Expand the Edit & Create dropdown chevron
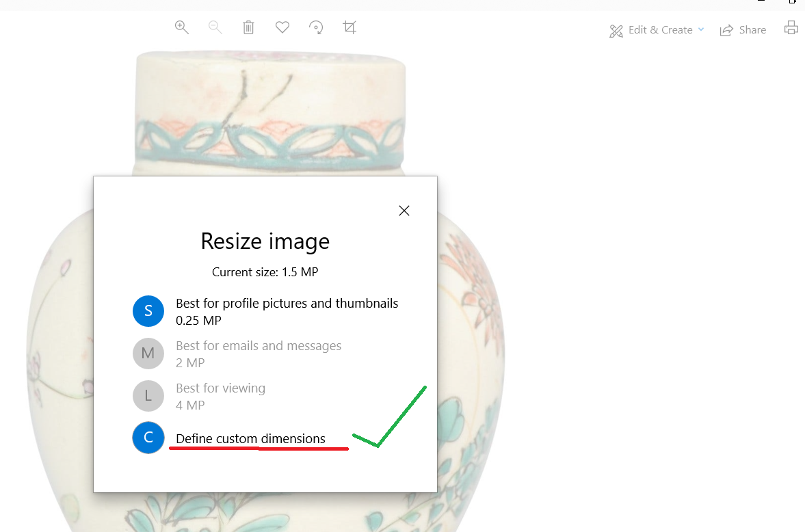 point(701,29)
